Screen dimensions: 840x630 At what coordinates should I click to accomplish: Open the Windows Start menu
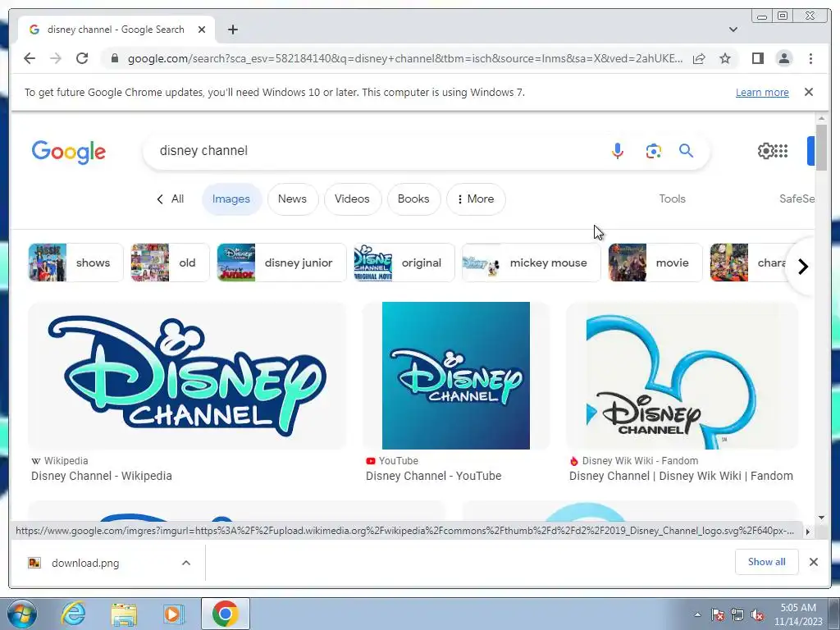point(22,614)
